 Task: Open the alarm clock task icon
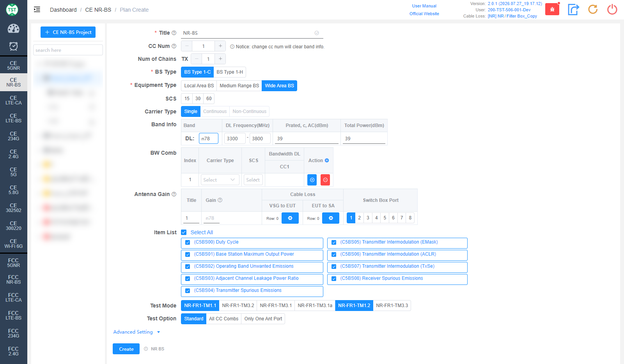pyautogui.click(x=13, y=46)
